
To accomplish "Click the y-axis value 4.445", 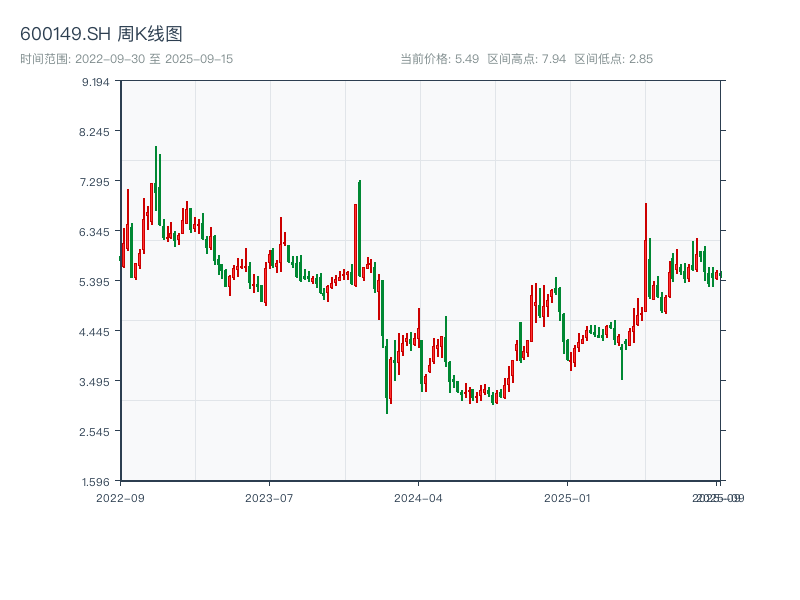I will (x=94, y=332).
